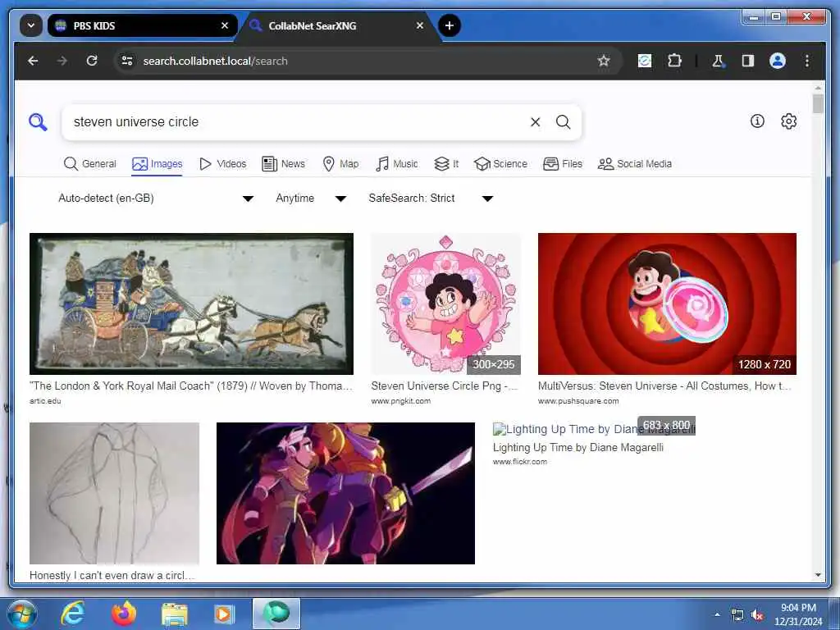Open Chrome Labs flask icon
Image resolution: width=840 pixels, height=630 pixels.
(x=718, y=61)
